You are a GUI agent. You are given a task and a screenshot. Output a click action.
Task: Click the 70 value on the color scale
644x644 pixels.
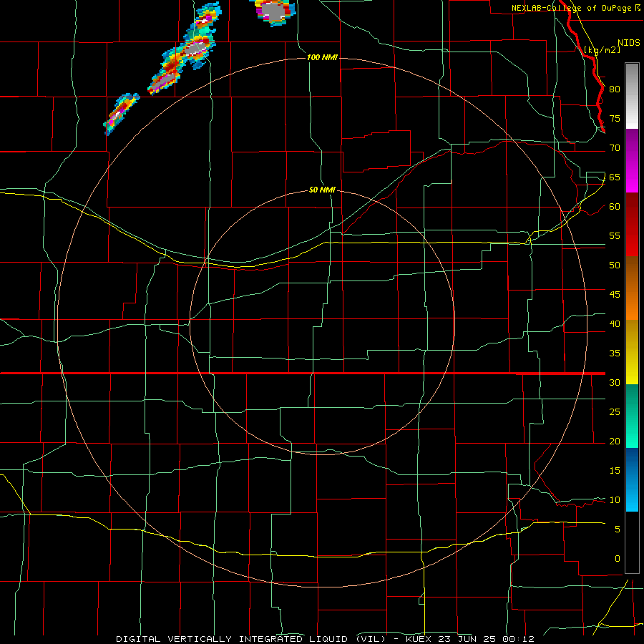[x=615, y=148]
